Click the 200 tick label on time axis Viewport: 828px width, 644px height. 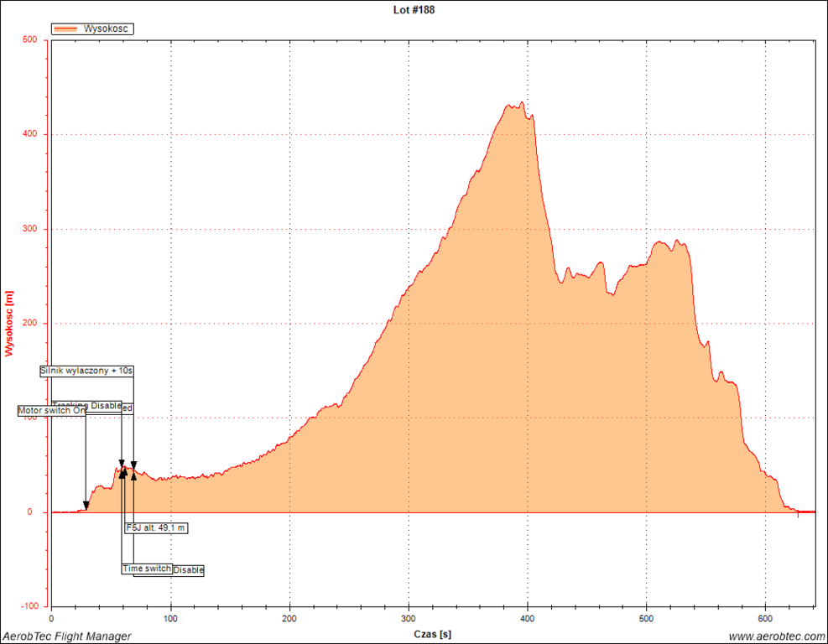[289, 619]
